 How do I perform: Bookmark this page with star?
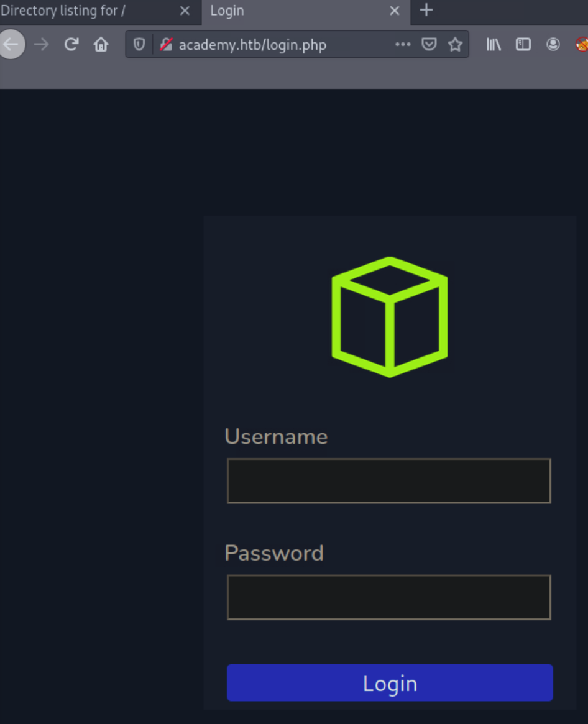tap(455, 44)
